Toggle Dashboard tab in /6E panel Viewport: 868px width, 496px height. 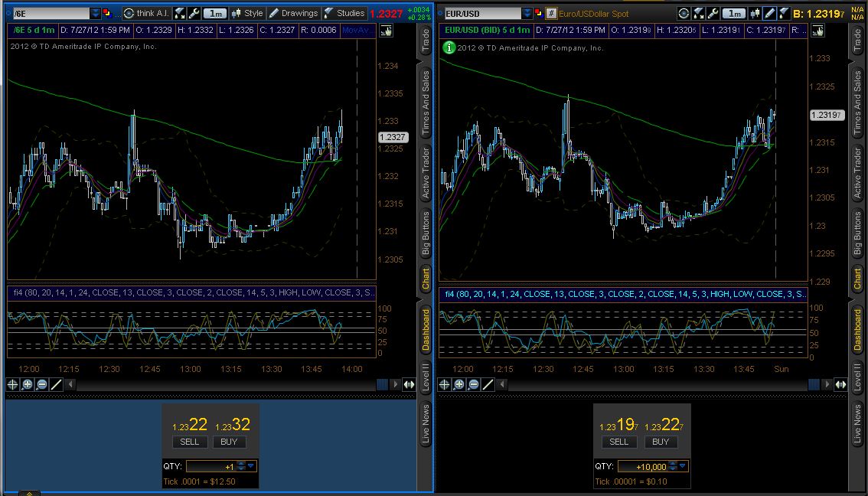426,329
